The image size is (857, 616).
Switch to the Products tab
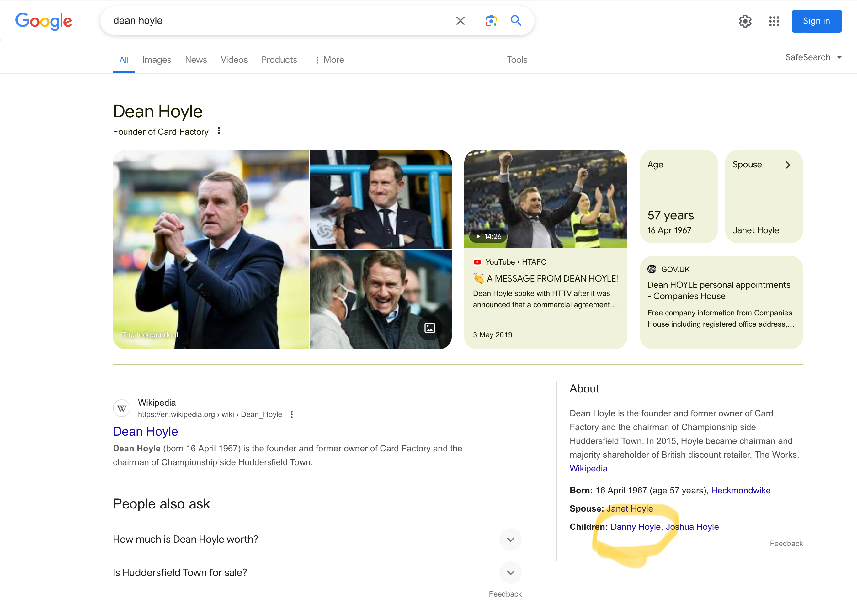(279, 60)
